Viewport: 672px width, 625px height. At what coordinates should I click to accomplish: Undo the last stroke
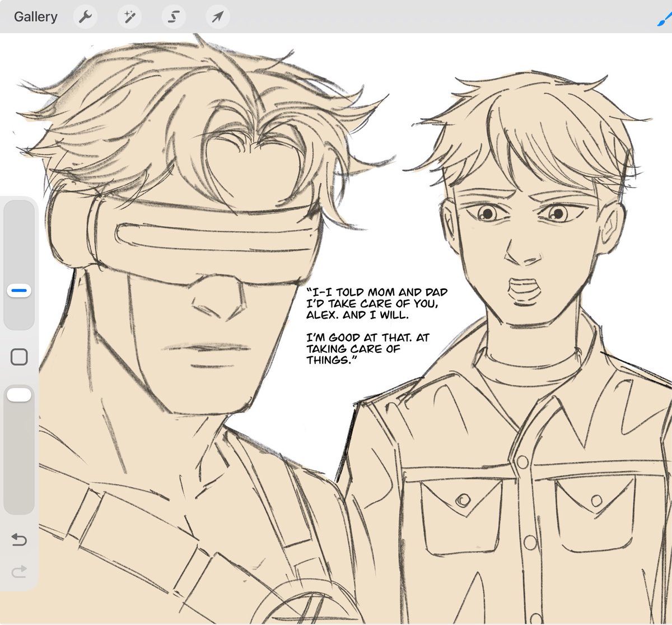coord(19,539)
